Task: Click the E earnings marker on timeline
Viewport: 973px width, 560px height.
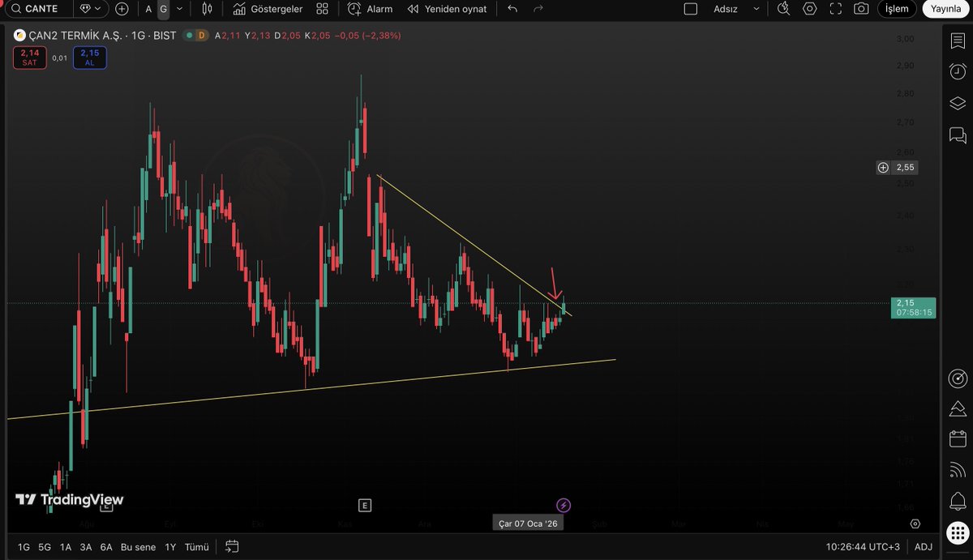Action: tap(365, 506)
